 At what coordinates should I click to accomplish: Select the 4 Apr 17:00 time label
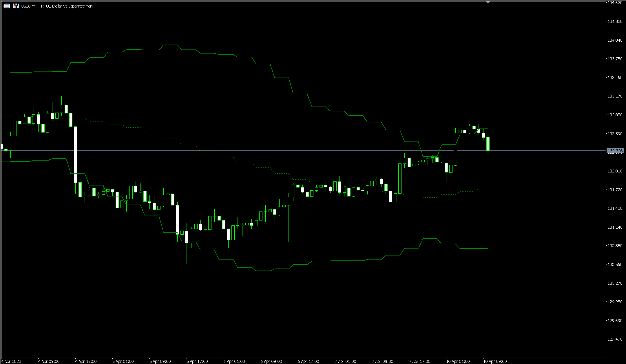pos(86,361)
